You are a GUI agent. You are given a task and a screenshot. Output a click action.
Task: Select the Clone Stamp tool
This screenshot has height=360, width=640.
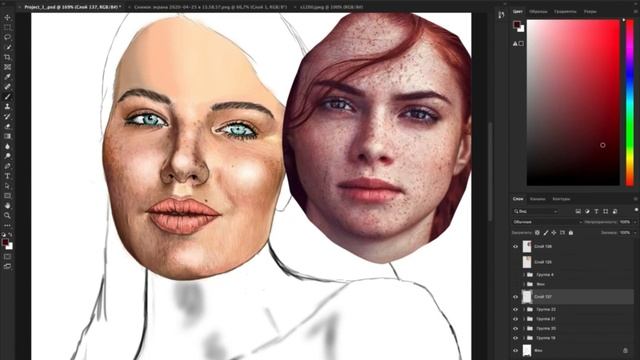coord(7,107)
